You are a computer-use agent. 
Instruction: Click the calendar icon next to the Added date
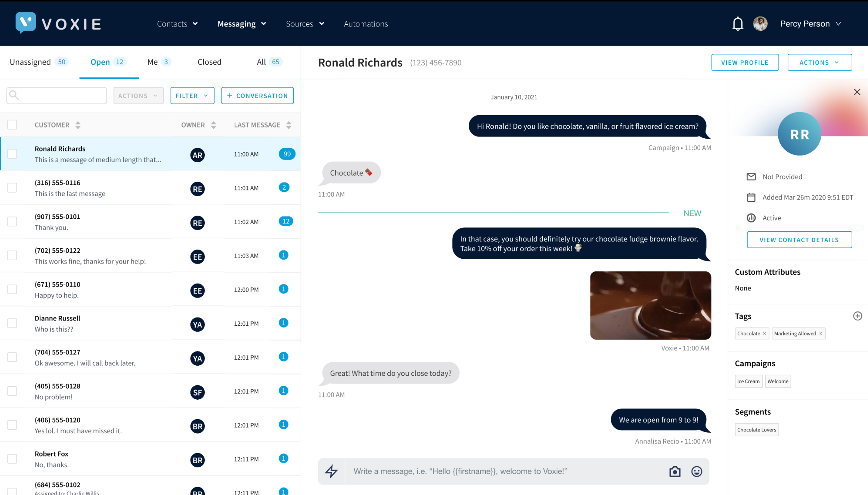click(x=751, y=197)
